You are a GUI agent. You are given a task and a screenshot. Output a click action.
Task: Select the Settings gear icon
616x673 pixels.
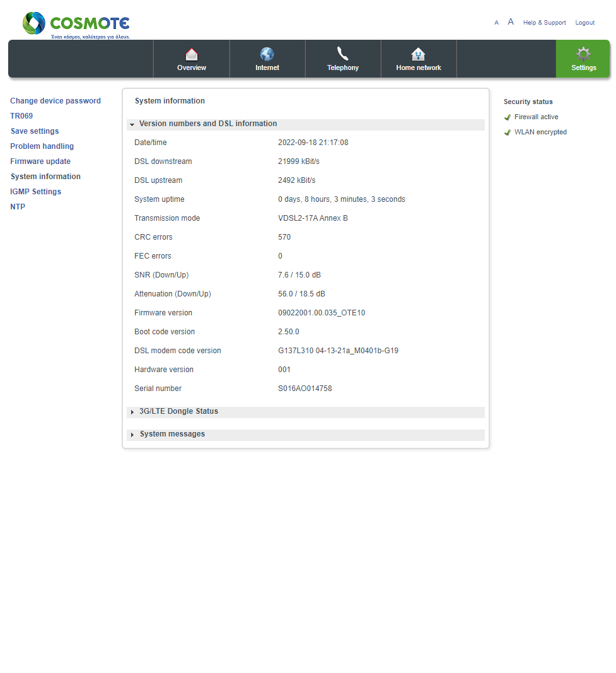tap(583, 54)
